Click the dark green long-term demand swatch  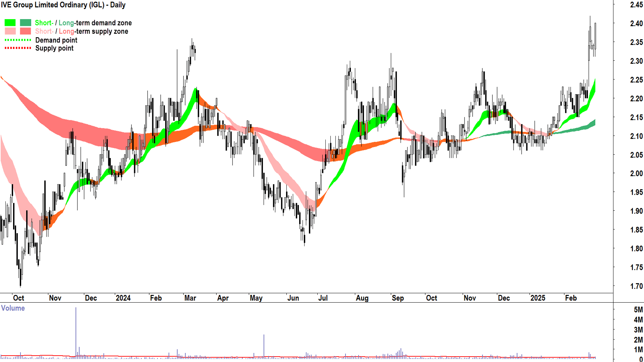click(25, 23)
